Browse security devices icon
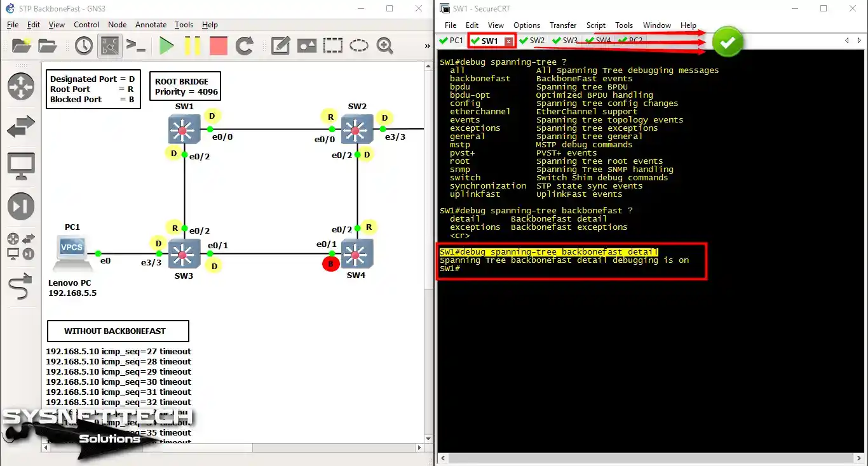Viewport: 868px width, 466px height. point(21,206)
